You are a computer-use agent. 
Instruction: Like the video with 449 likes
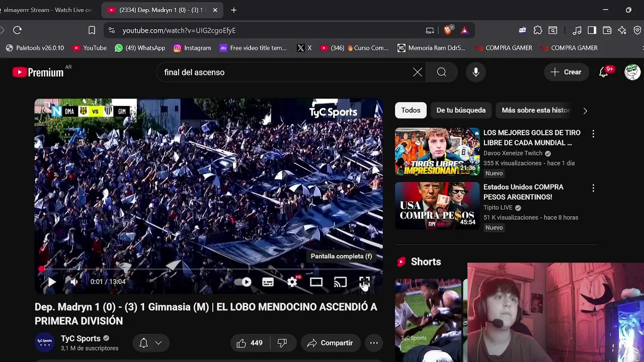250,343
